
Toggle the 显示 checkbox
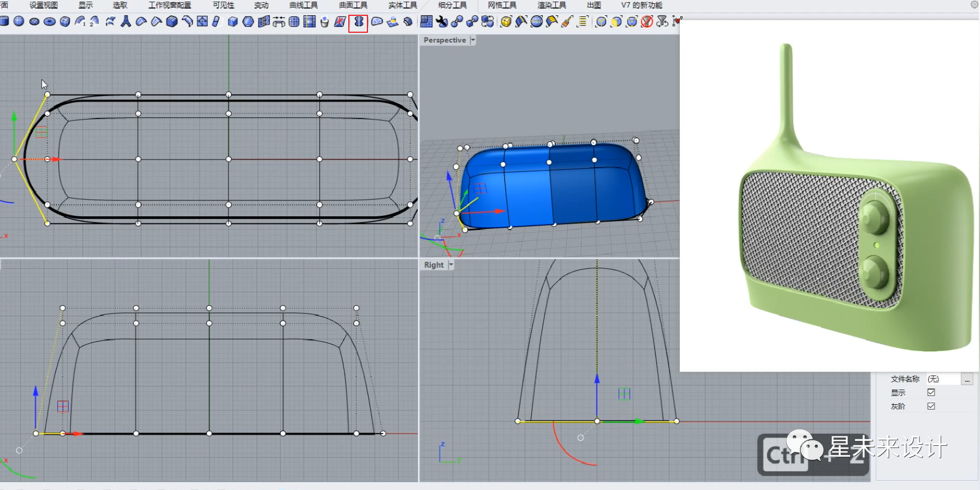931,392
